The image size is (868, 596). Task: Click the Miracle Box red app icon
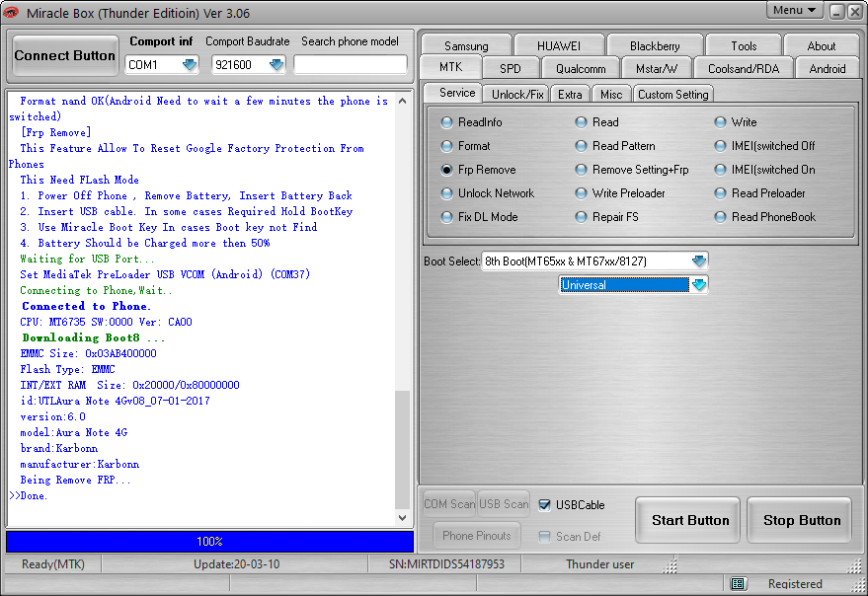pyautogui.click(x=11, y=12)
